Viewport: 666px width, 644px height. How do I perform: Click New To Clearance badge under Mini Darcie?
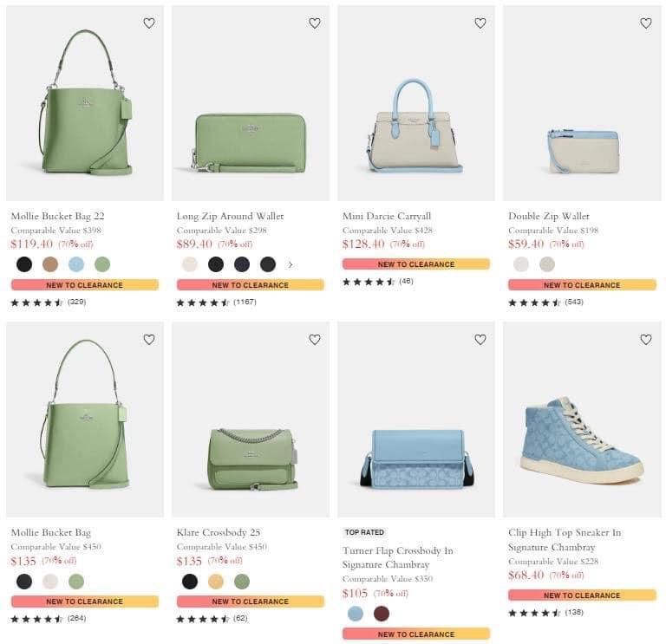pos(416,264)
